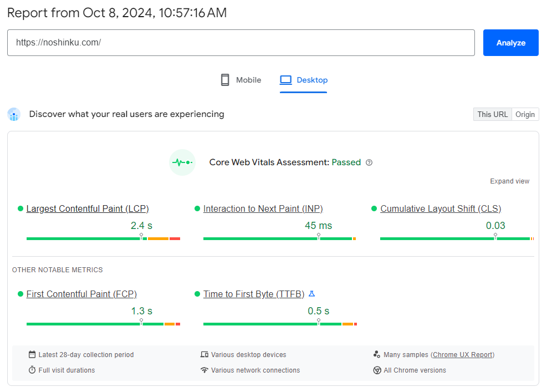
Task: Click the TTFB experimental flask icon
Action: 311,294
